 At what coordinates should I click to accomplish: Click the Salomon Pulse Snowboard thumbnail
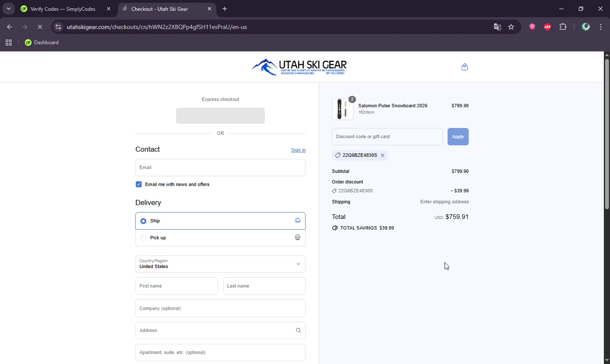coord(342,109)
